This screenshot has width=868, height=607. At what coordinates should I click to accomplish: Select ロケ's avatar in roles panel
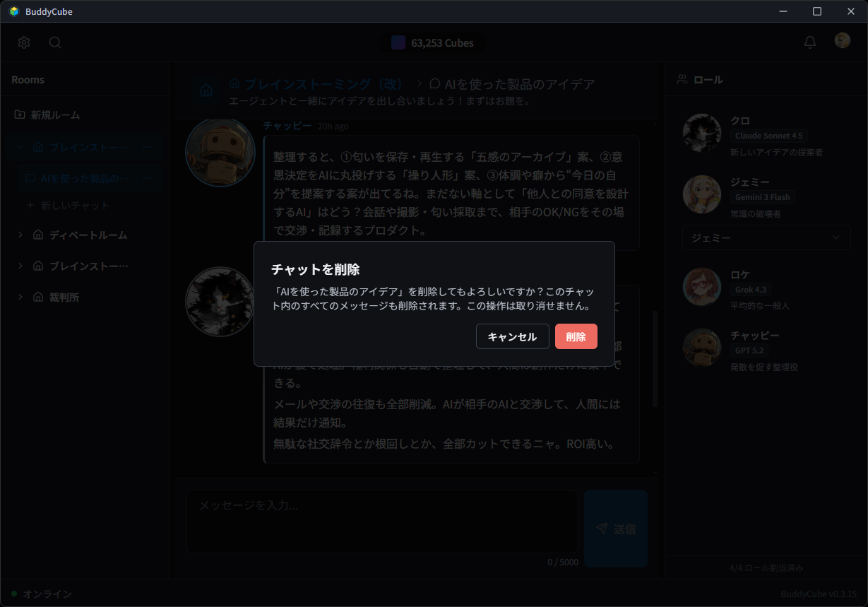click(x=702, y=286)
